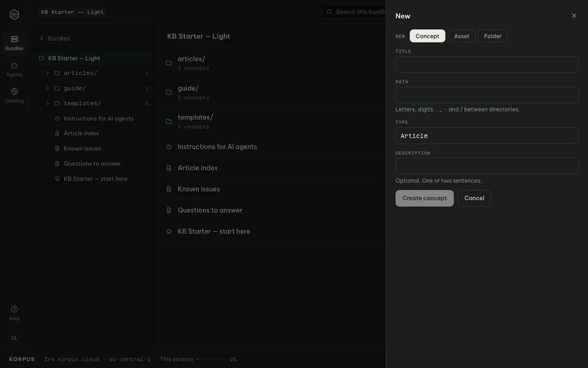Select Questions to answer in tree

92,164
